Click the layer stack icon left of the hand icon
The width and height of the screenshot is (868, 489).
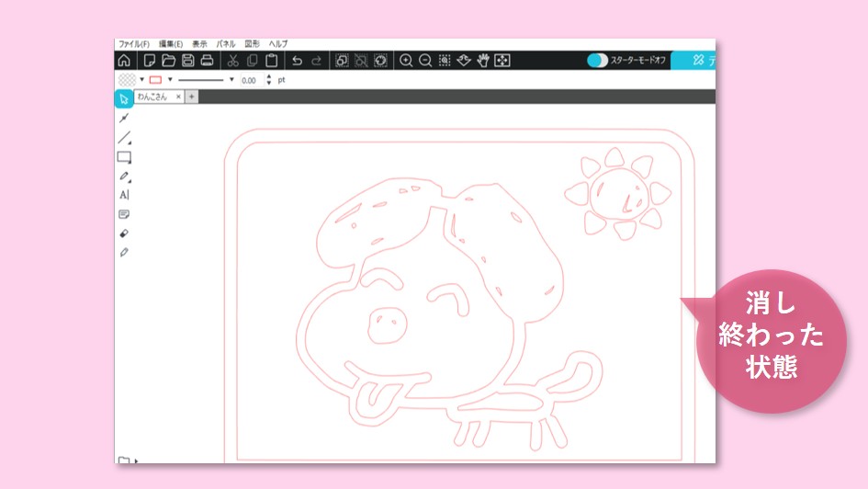tap(464, 61)
